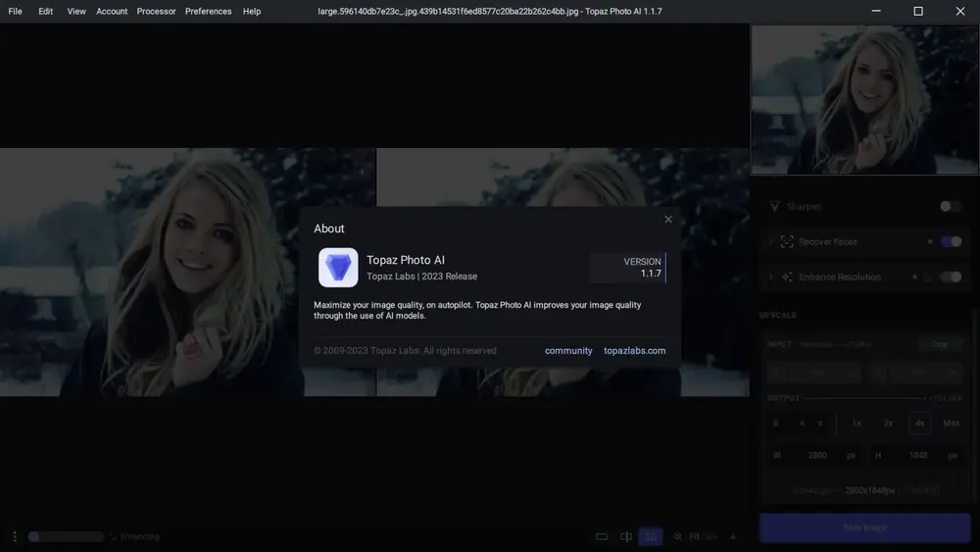Select the Fit zoom option
The width and height of the screenshot is (980, 552).
[x=694, y=536]
